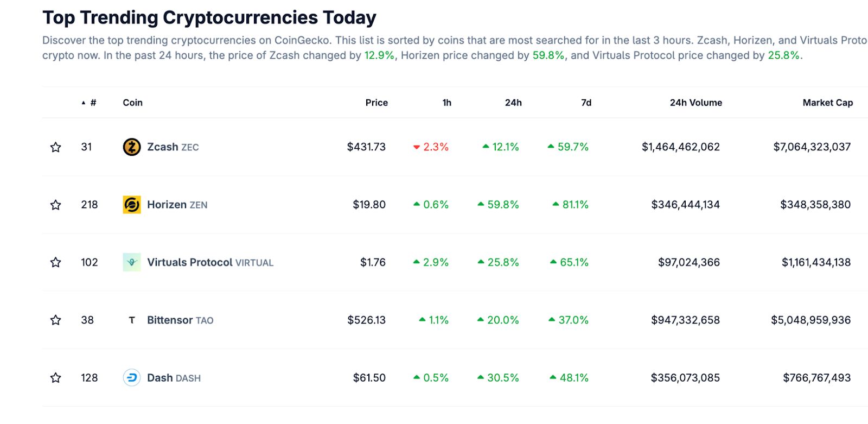This screenshot has width=868, height=424.
Task: Favorite Bittensor using its star toggle
Action: click(56, 320)
